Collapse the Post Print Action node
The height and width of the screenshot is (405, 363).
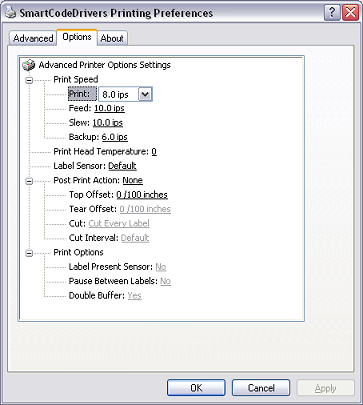pyautogui.click(x=29, y=181)
